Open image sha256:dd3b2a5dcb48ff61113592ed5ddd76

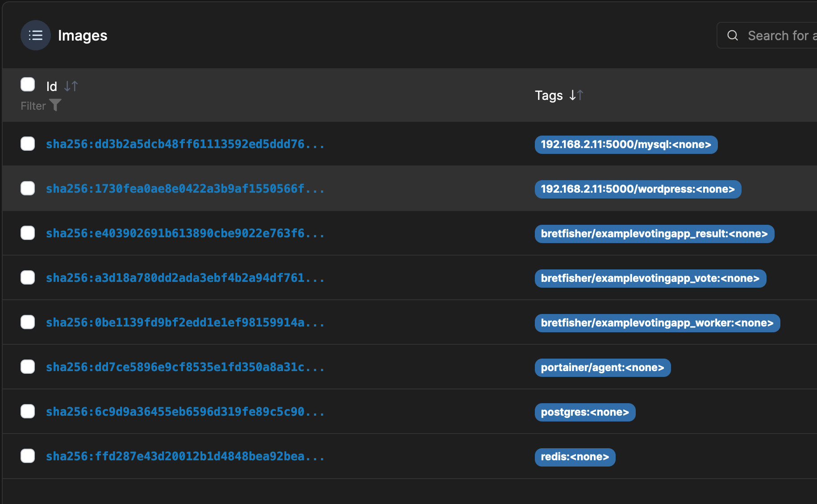point(185,144)
